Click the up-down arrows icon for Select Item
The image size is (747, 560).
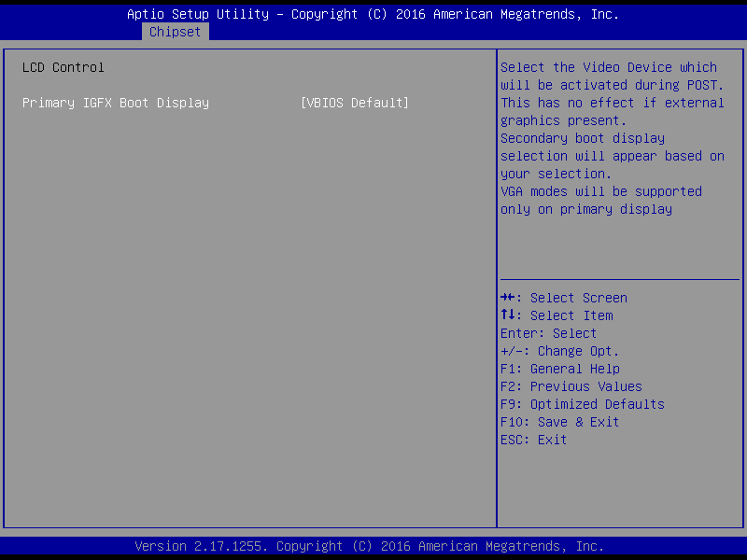509,315
